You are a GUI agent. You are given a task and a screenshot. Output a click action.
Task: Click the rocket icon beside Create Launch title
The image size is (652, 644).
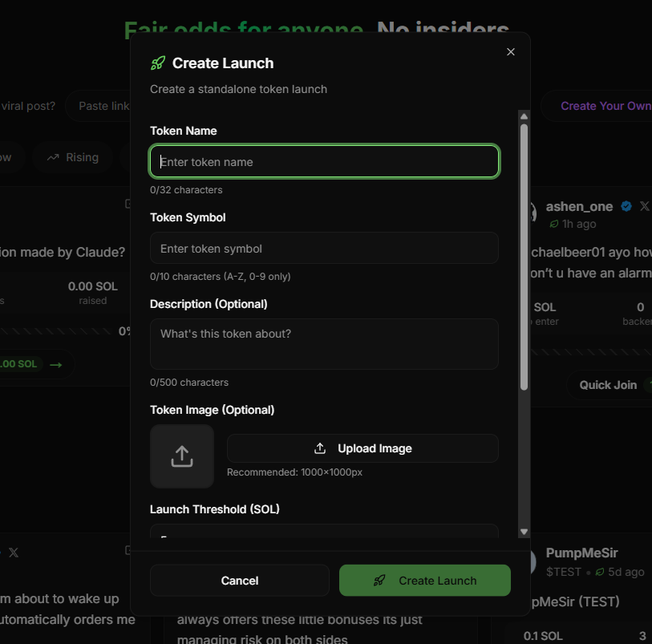158,63
